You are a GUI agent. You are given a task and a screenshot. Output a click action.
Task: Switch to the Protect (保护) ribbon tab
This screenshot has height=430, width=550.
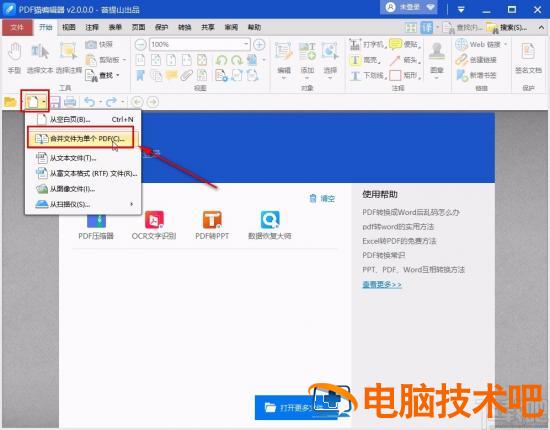click(x=161, y=27)
